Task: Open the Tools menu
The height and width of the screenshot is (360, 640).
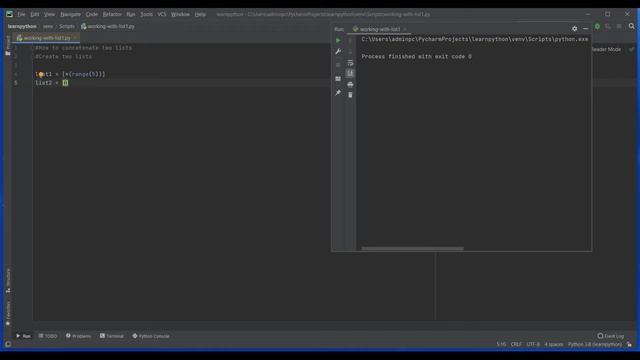Action: 147,14
